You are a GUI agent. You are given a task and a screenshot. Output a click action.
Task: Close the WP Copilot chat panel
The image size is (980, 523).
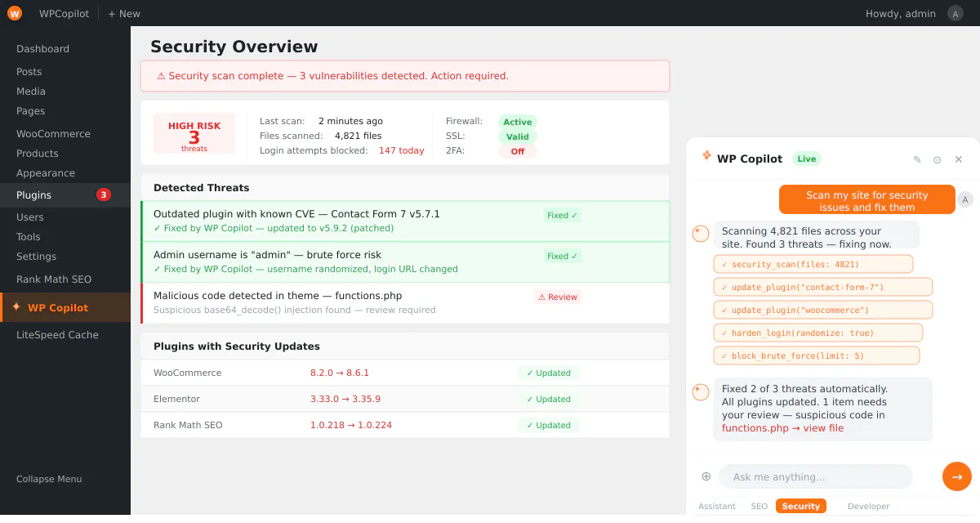click(959, 159)
